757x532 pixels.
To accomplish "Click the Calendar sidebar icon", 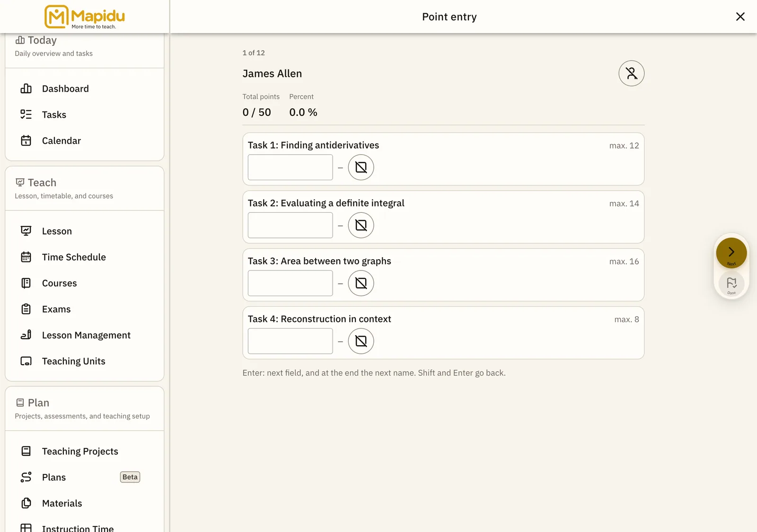I will click(26, 141).
